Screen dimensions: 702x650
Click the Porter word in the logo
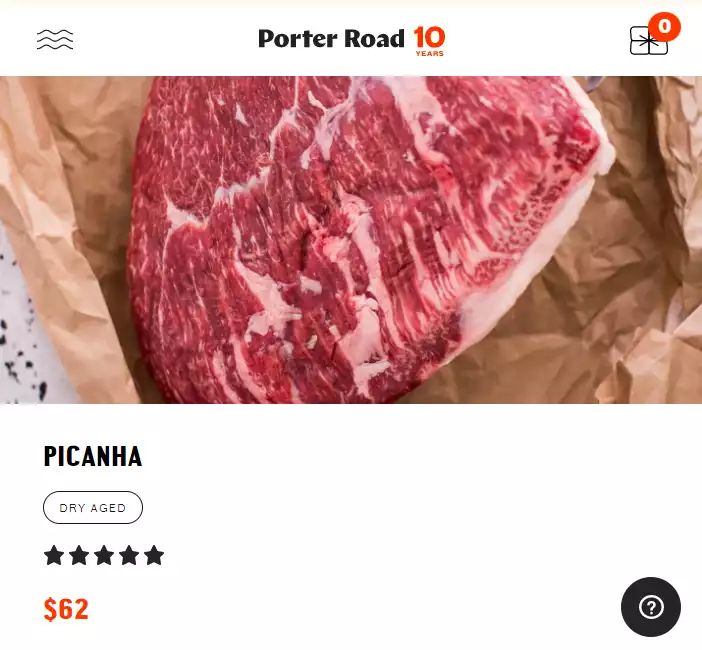click(298, 38)
